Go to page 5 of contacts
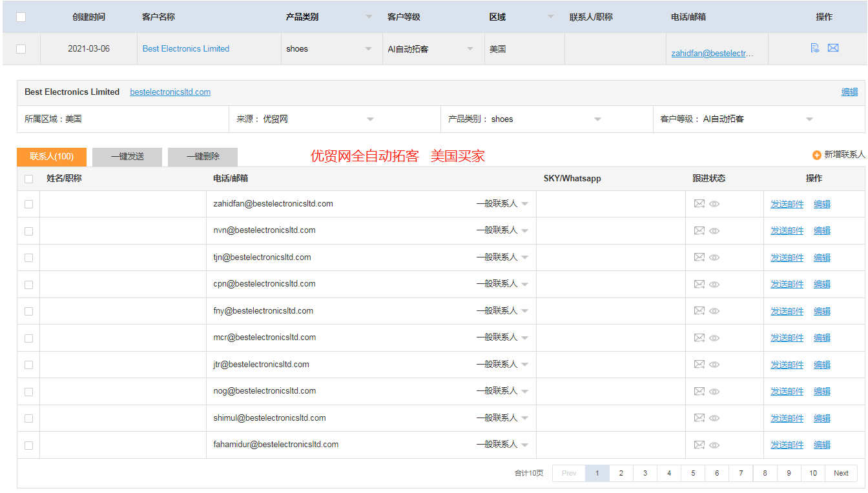Screen dimensions: 868x493 [x=692, y=473]
